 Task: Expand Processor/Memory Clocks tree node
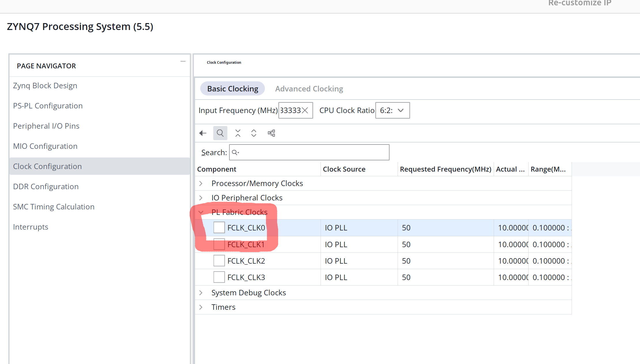click(x=201, y=183)
